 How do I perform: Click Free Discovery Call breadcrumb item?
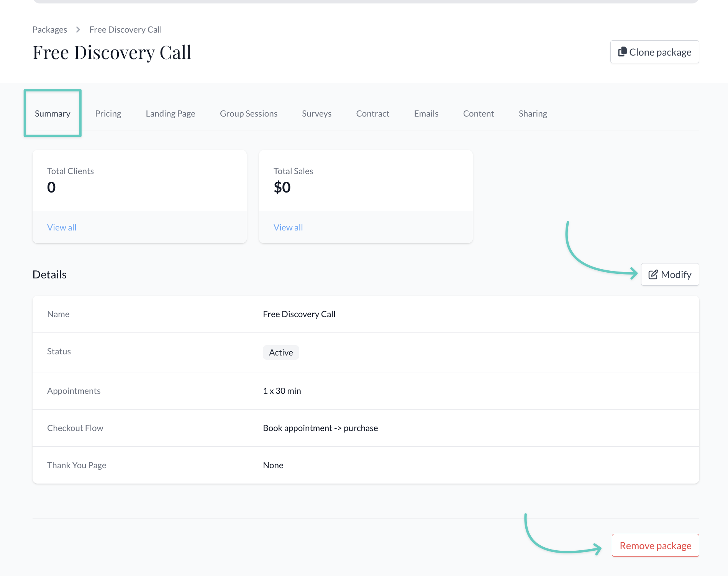pyautogui.click(x=125, y=30)
